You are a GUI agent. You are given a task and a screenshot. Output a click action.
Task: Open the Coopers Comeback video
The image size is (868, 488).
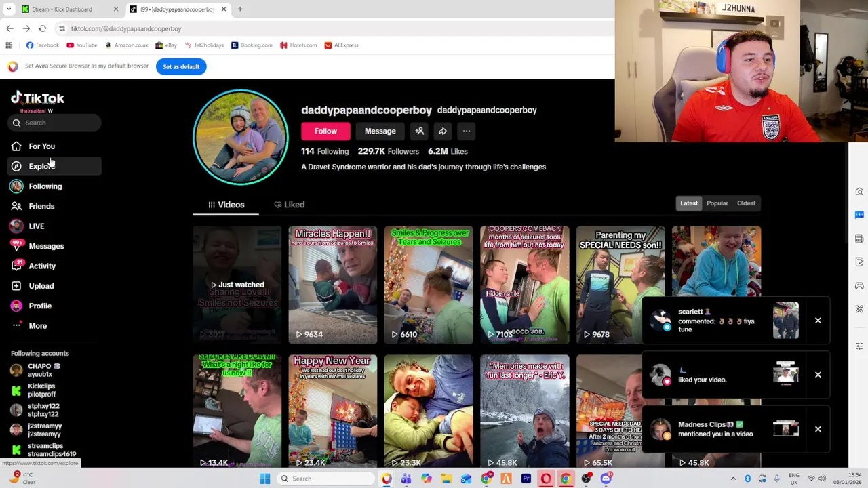pyautogui.click(x=524, y=285)
